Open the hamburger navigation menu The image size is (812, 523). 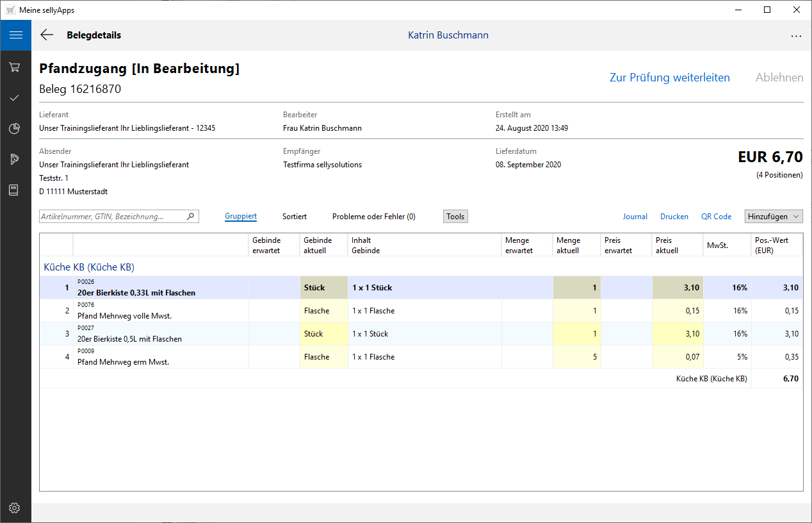(x=15, y=35)
